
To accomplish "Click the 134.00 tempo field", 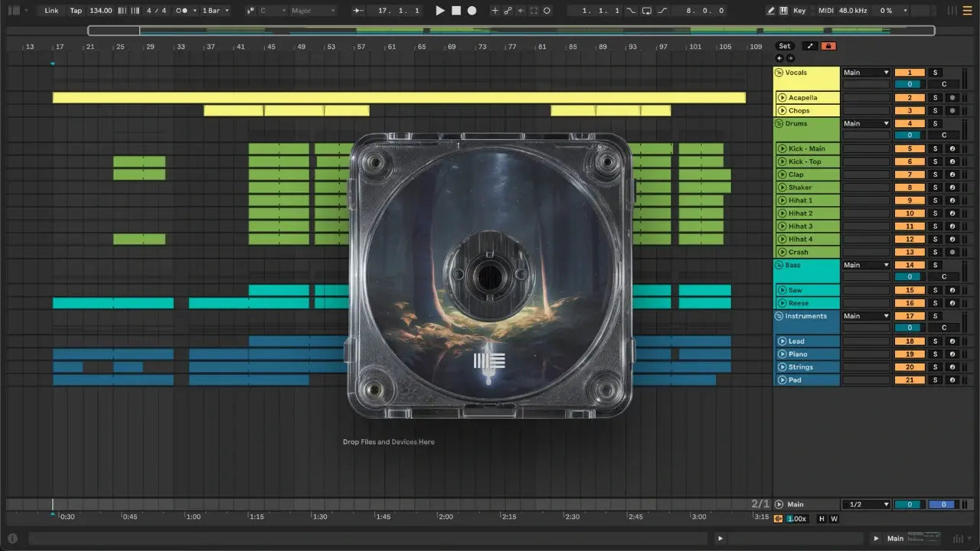I will tap(100, 11).
